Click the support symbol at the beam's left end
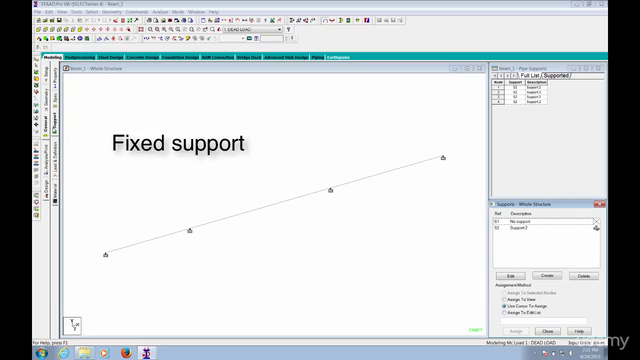 (106, 255)
